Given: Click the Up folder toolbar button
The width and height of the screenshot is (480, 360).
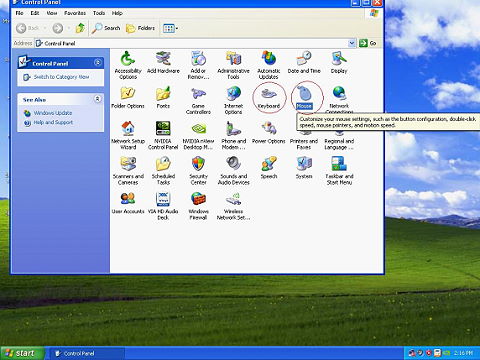Looking at the screenshot, I should click(80, 28).
